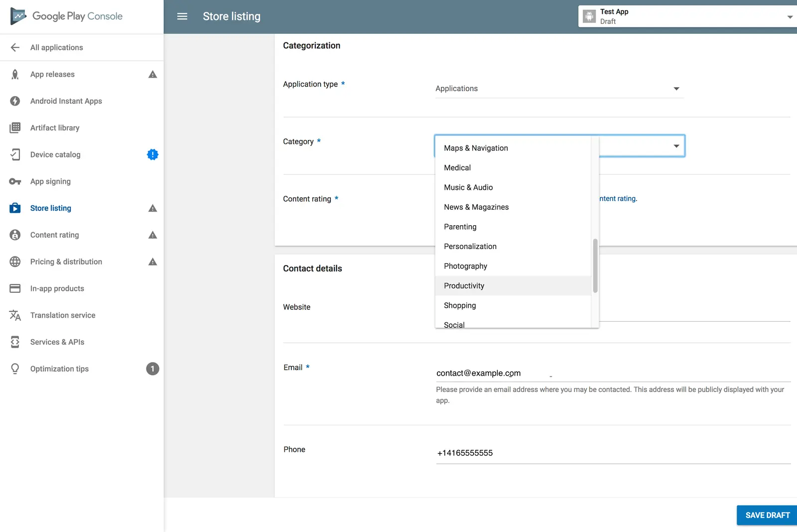Screen dimensions: 797x532
Task: Click the warning triangle beside Store listing
Action: (153, 208)
